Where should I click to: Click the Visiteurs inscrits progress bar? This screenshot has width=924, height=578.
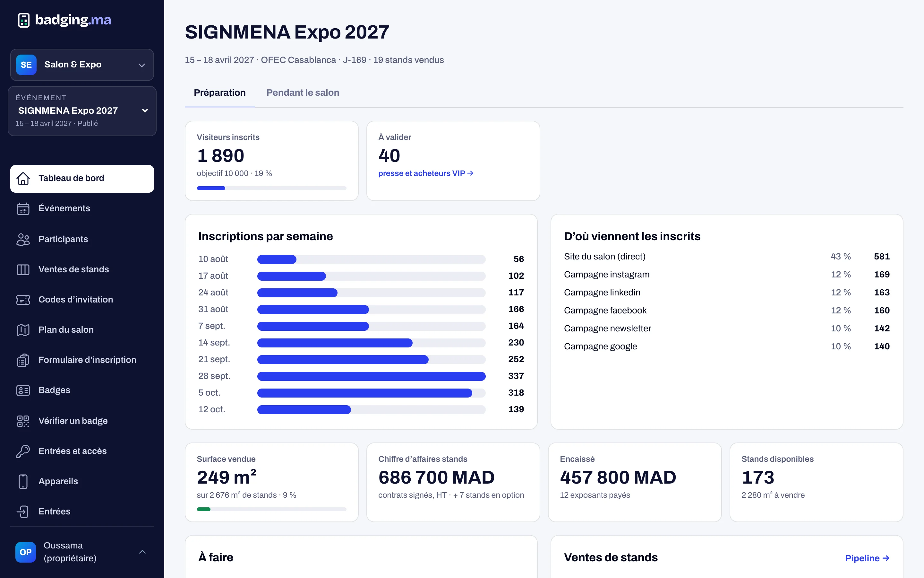pyautogui.click(x=271, y=188)
